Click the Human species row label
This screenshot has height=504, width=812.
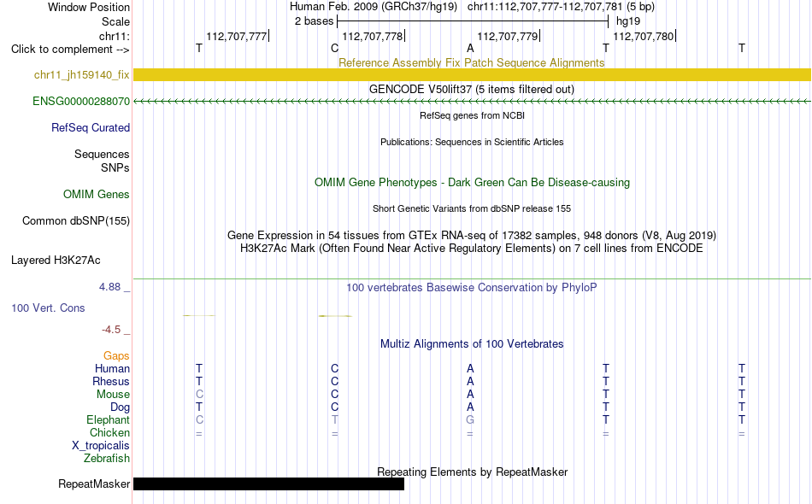click(x=112, y=369)
